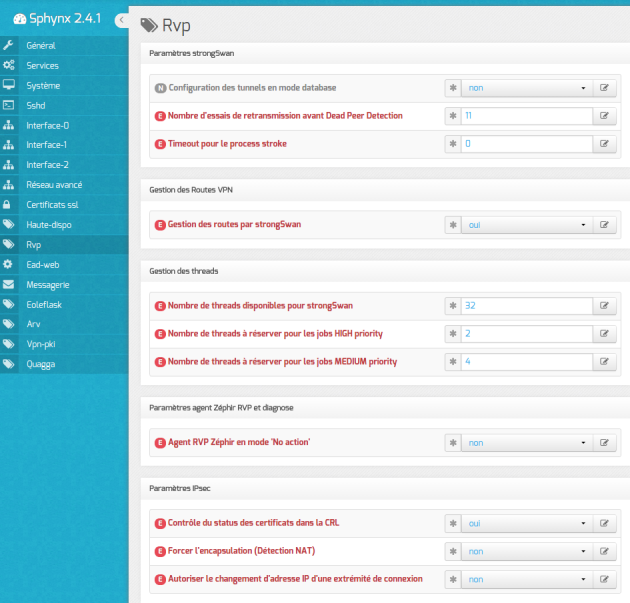Click edit icon for Dead Peer Detection retries
This screenshot has height=603, width=630.
(x=604, y=116)
